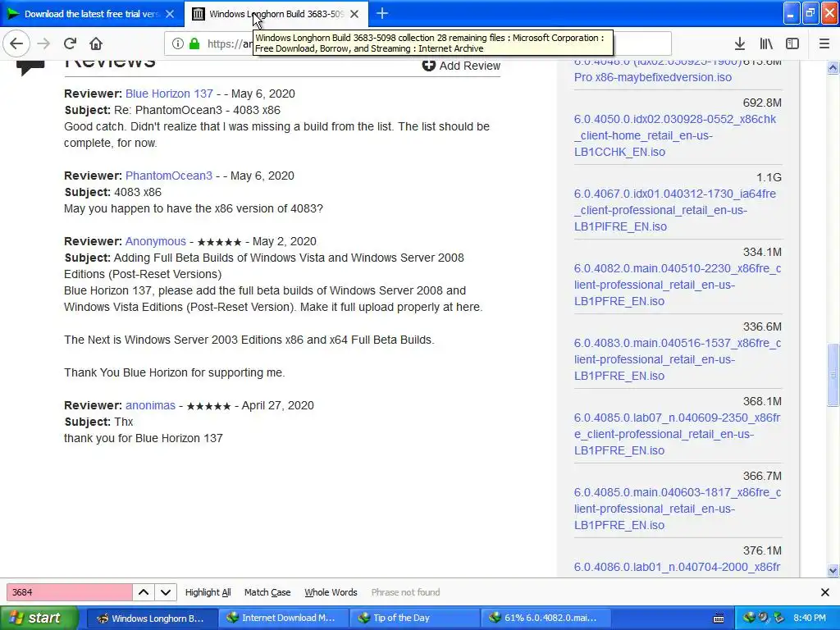Click the Add Review plus icon
This screenshot has height=630, width=840.
[428, 66]
